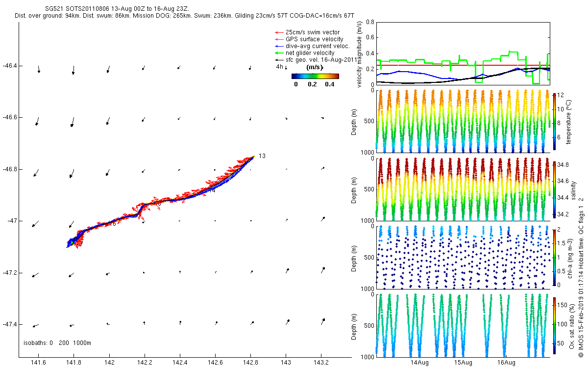Click the chl-a colorbar
Image resolution: width=588 pixels, height=368 pixels.
[x=554, y=257]
